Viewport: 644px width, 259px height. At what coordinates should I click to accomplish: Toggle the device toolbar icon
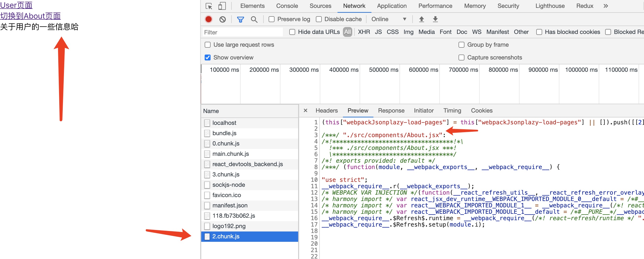pyautogui.click(x=222, y=6)
